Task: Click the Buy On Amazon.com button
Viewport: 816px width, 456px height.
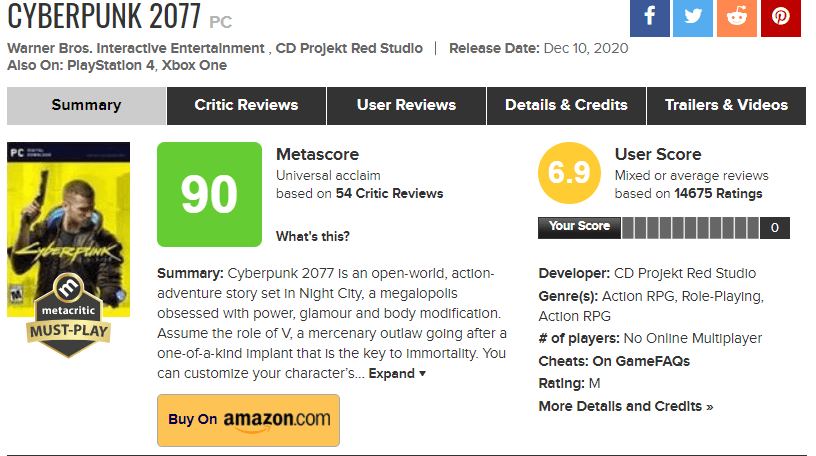Action: pyautogui.click(x=248, y=419)
